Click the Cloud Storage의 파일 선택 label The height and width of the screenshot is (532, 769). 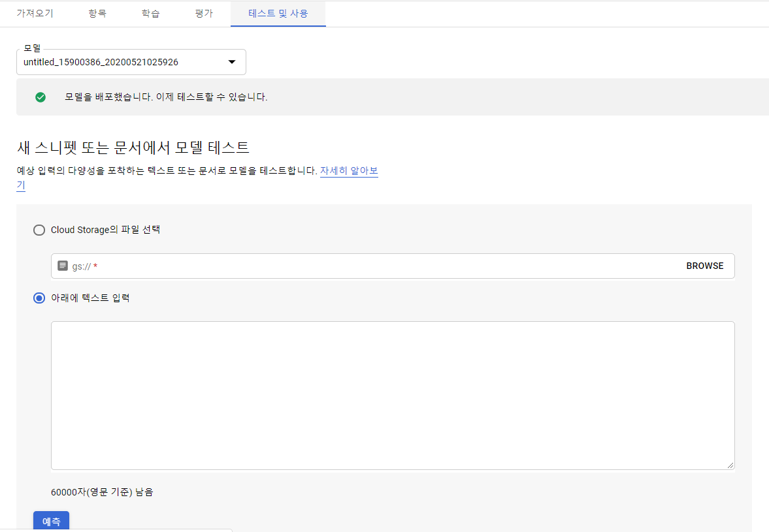(105, 230)
